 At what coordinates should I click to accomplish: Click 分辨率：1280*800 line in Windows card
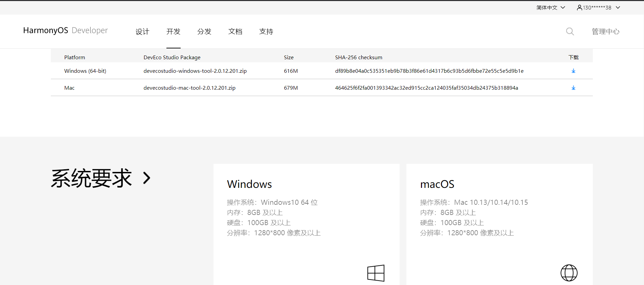tap(274, 233)
